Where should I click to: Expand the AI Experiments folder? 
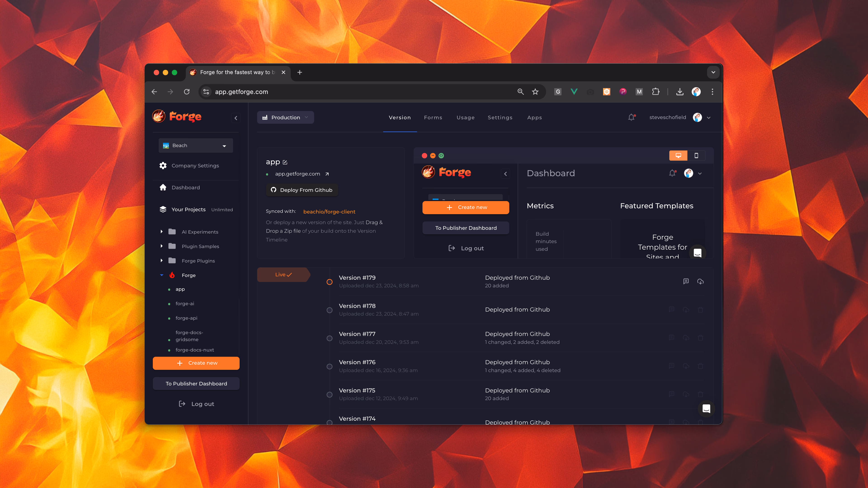162,232
